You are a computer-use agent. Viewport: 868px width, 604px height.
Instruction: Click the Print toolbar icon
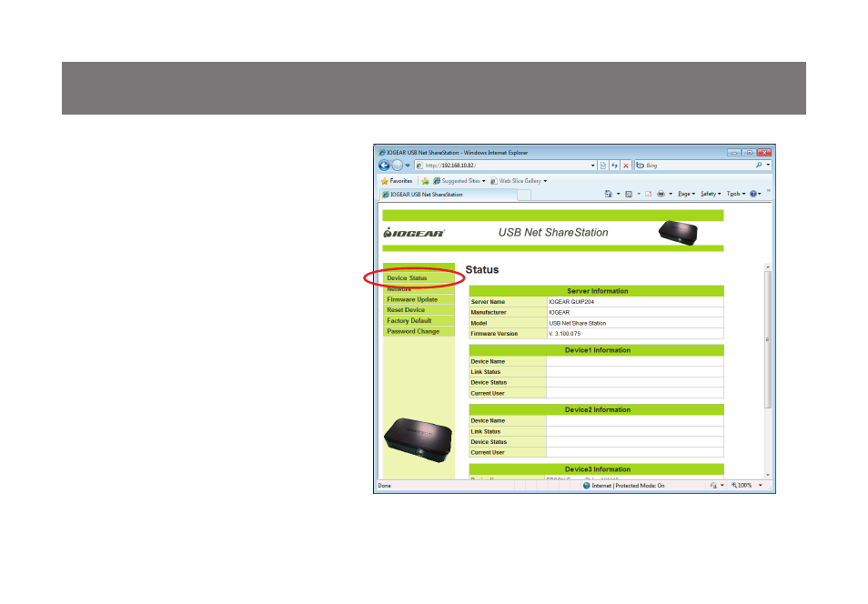click(x=661, y=194)
